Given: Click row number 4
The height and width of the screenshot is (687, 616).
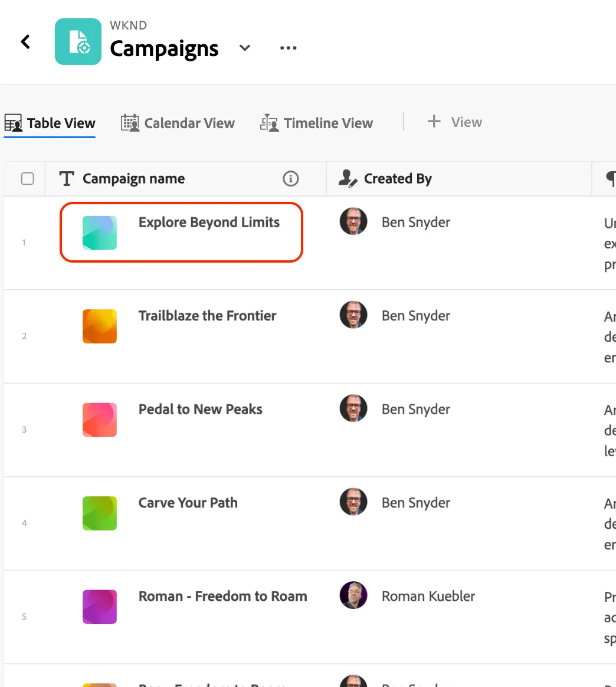Looking at the screenshot, I should tap(24, 523).
